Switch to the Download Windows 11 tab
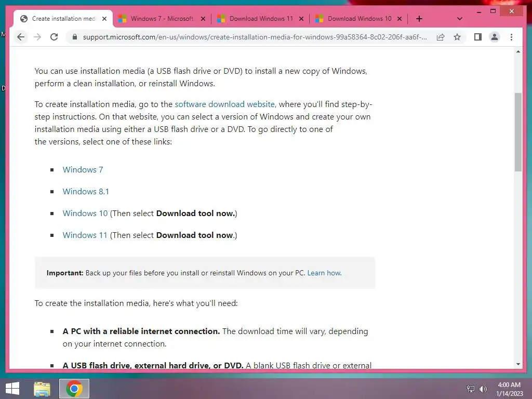532x399 pixels. [260, 19]
